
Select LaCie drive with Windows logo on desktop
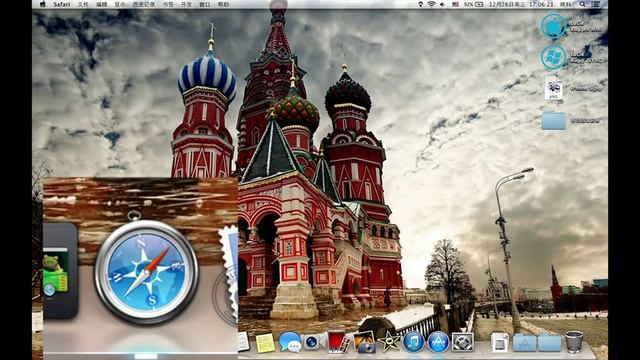553,57
